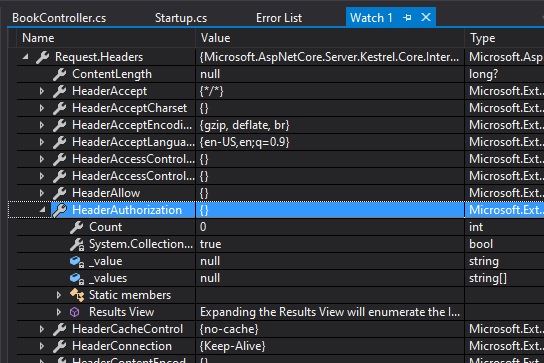Screen dimensions: 544x363
Task: Select the ContentLength row name
Action: (112, 74)
